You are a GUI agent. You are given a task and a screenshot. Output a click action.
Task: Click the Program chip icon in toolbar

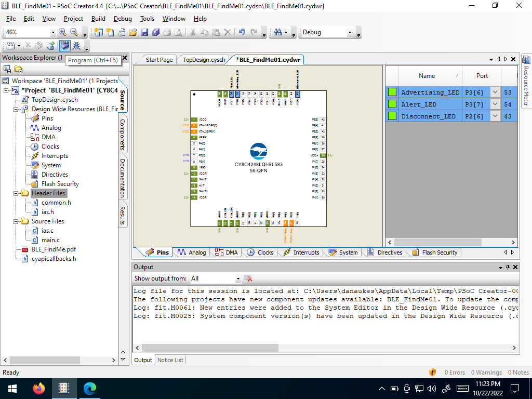[x=65, y=46]
